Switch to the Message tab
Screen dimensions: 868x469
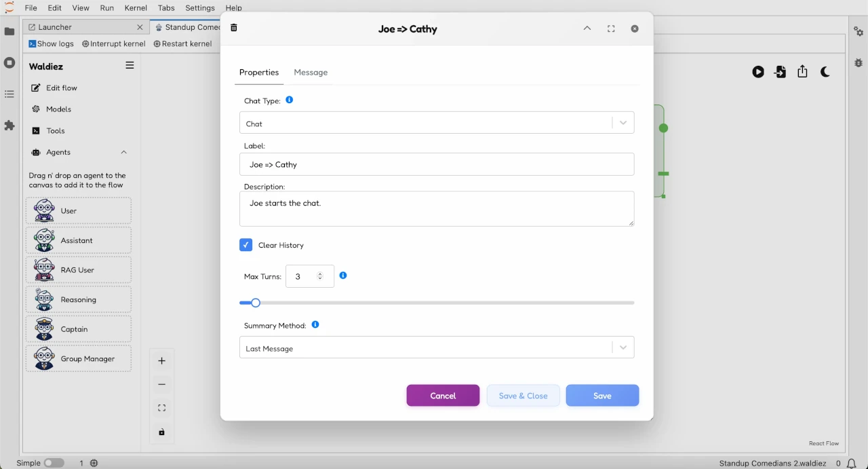click(x=311, y=73)
